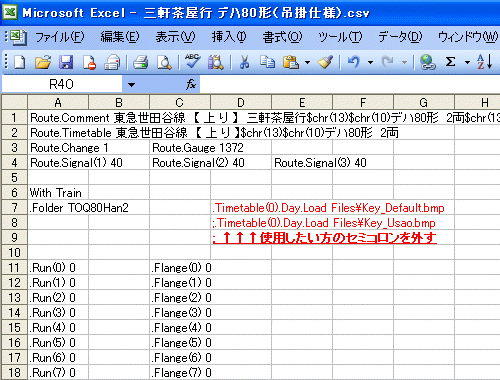Viewport: 500px width, 380px height.
Task: Click the workbook icon beside the File menu
Action: pos(18,37)
